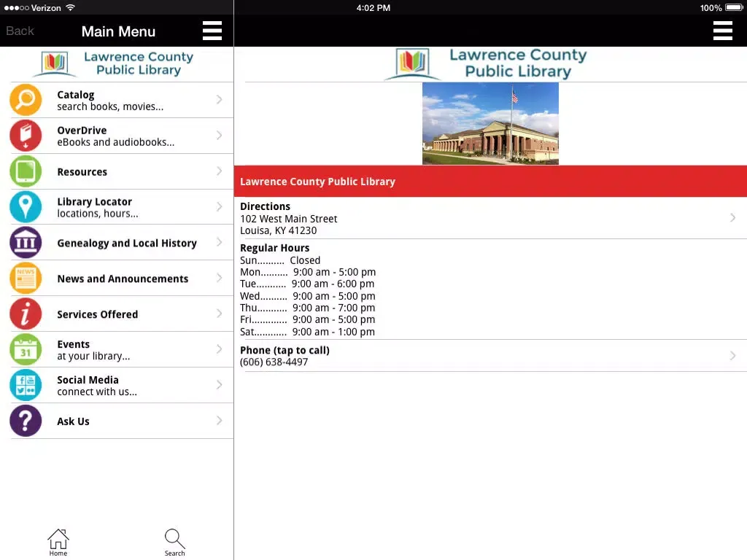Tap the blue Library Locator pin icon
The width and height of the screenshot is (747, 560).
coord(26,207)
